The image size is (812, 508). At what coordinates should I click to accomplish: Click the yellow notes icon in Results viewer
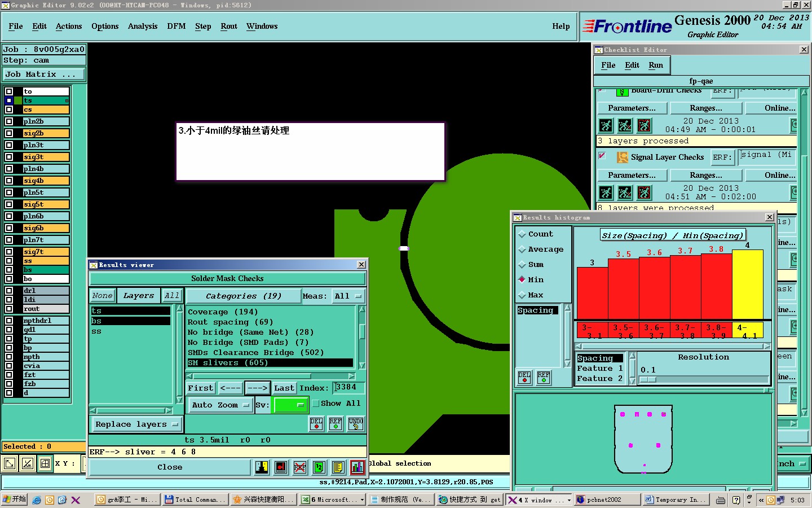pos(338,467)
